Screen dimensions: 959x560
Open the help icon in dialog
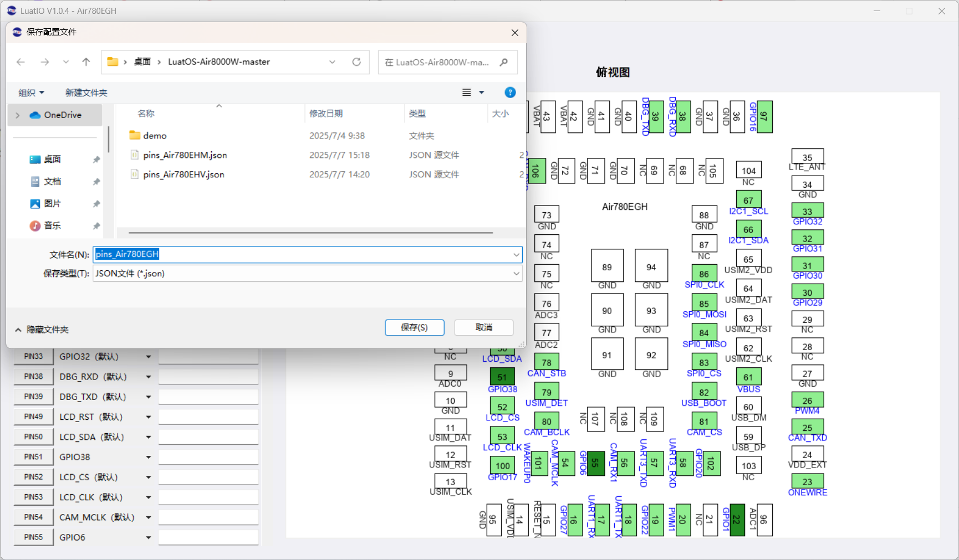pyautogui.click(x=511, y=93)
